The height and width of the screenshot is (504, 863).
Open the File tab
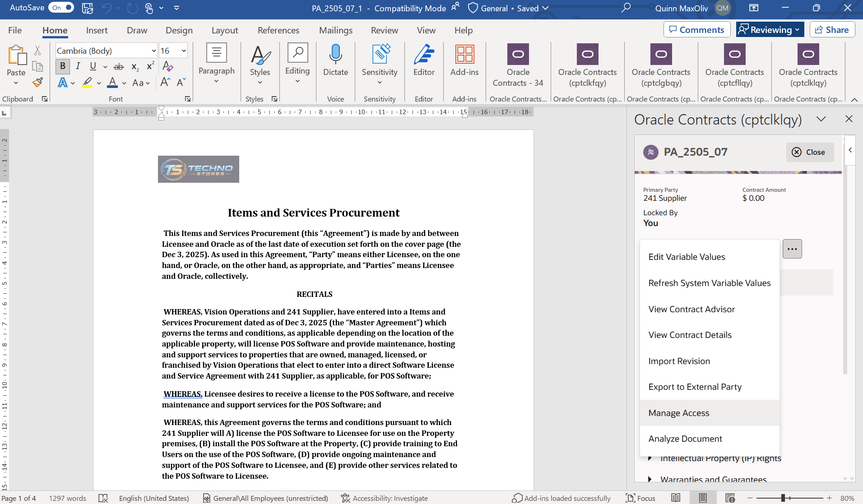[15, 30]
